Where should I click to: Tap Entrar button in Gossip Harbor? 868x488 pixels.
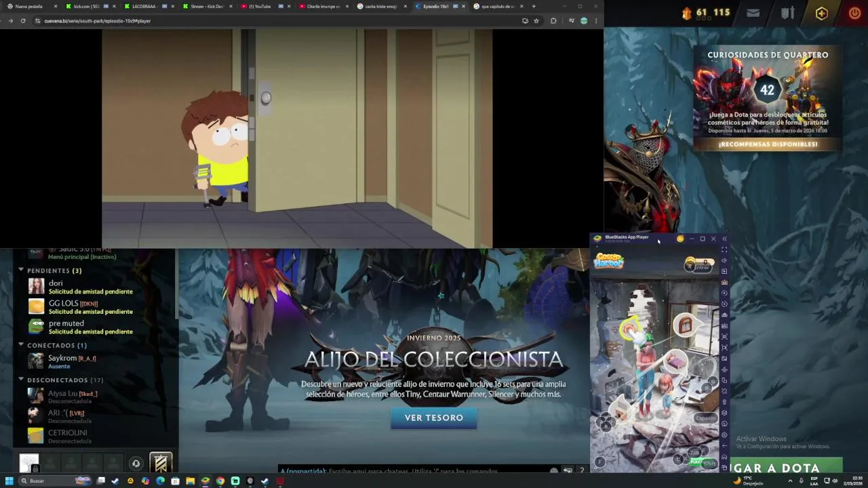coord(700,266)
